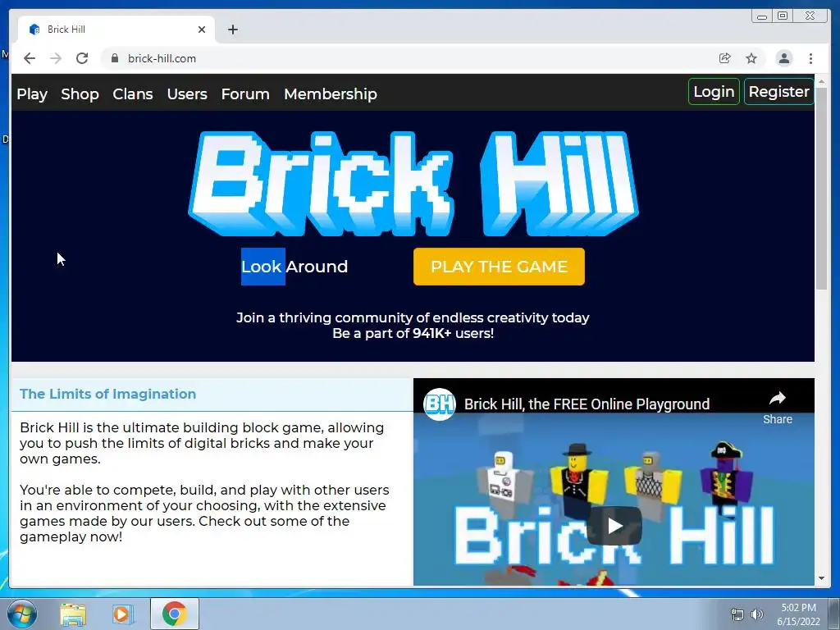Close the Brick Hill tab
Viewport: 840px width, 630px height.
tap(202, 30)
